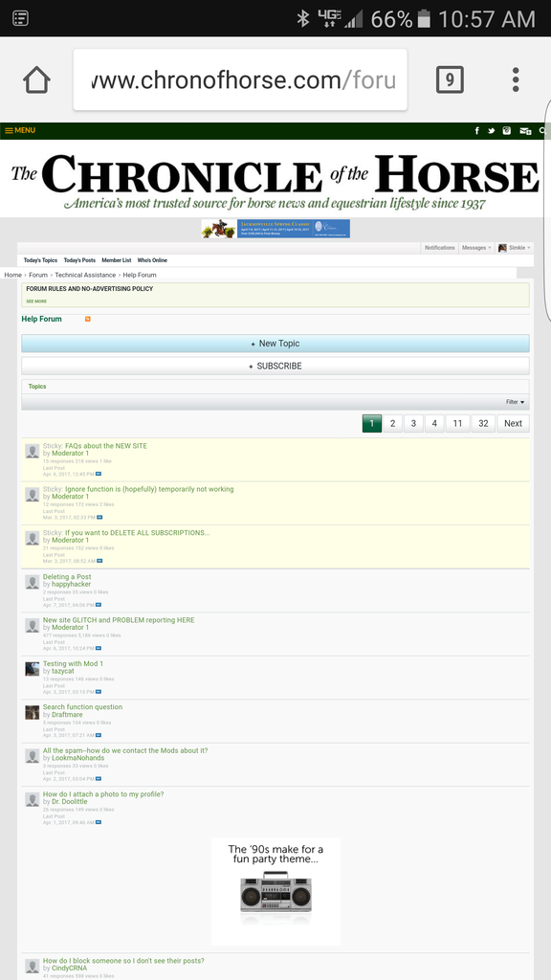
Task: Open the Twitter icon in site header
Action: [491, 130]
